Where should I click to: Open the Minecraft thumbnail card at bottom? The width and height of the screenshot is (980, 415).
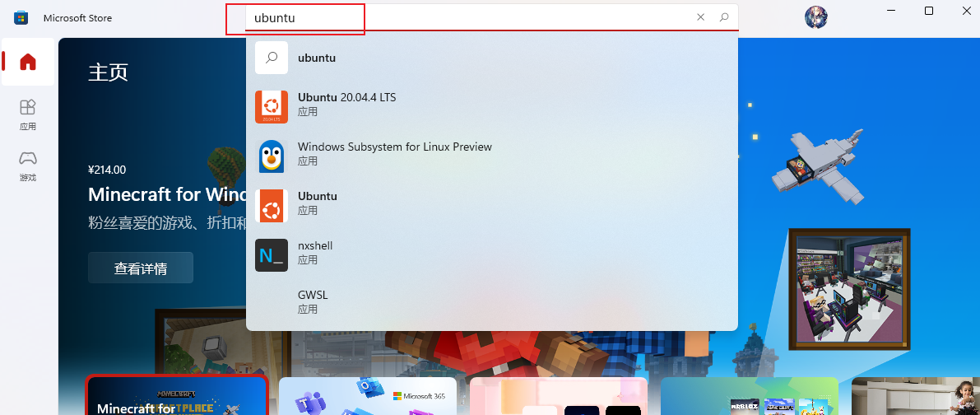click(x=177, y=395)
